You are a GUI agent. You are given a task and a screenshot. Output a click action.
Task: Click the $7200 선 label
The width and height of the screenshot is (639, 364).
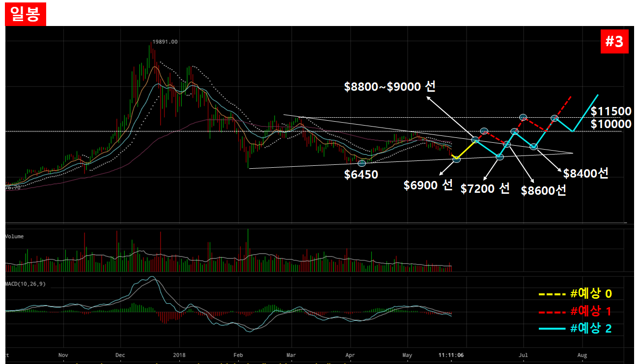485,188
